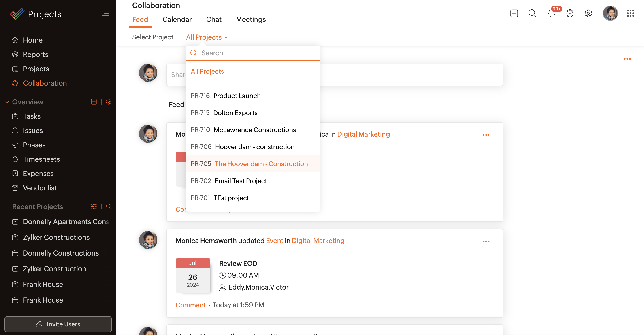The image size is (644, 335).
Task: Click the Invite Users button
Action: (x=58, y=324)
